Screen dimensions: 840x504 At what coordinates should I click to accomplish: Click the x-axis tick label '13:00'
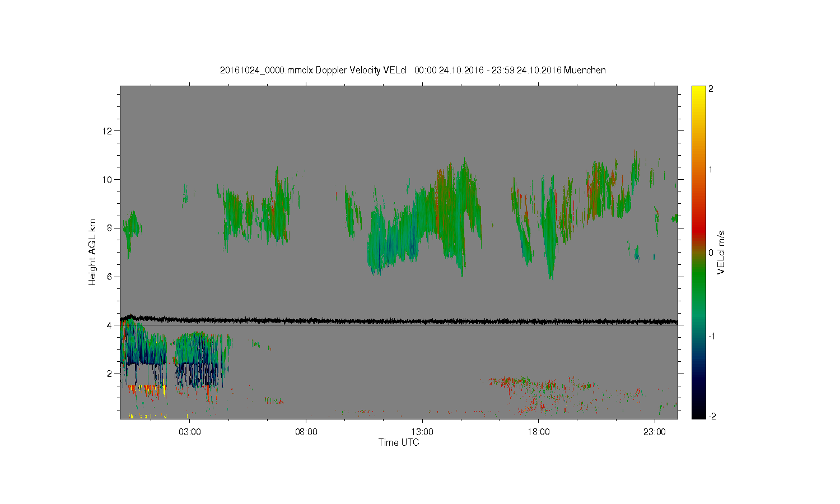(x=422, y=432)
